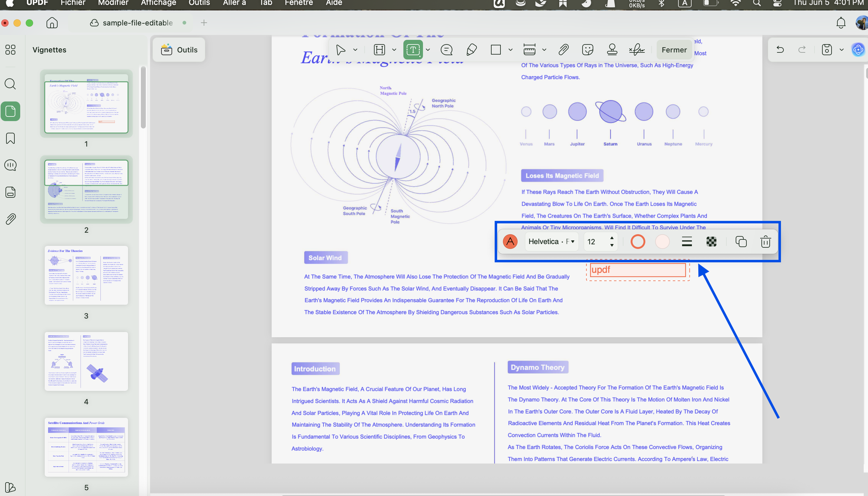Open the Fichier menu

(x=73, y=3)
